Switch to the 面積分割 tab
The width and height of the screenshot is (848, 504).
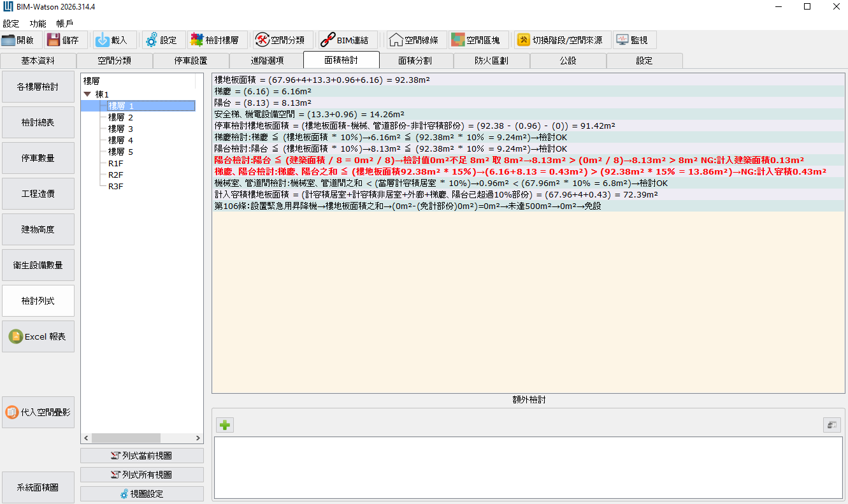[x=415, y=61]
